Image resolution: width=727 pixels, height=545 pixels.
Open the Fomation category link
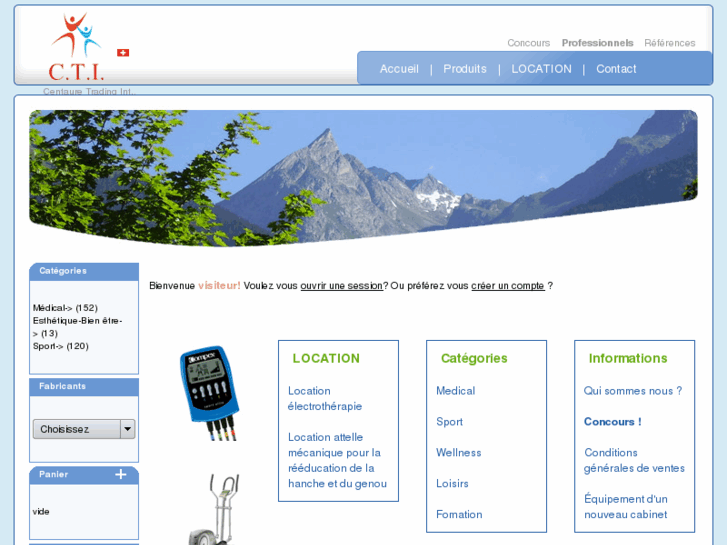pyautogui.click(x=459, y=514)
